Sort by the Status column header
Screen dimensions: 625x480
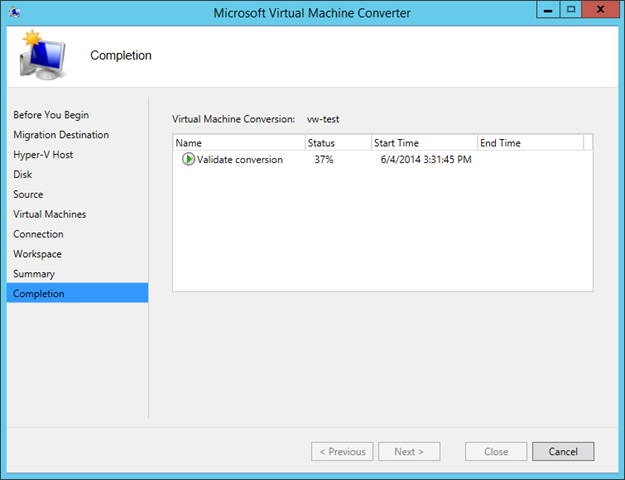pos(338,143)
